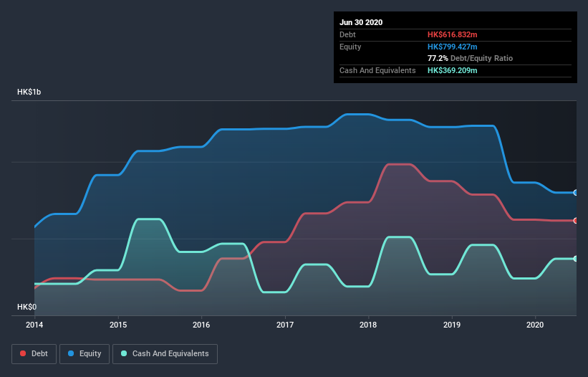The image size is (588, 377).
Task: Click the red Debt endpoint marker
Action: [576, 221]
